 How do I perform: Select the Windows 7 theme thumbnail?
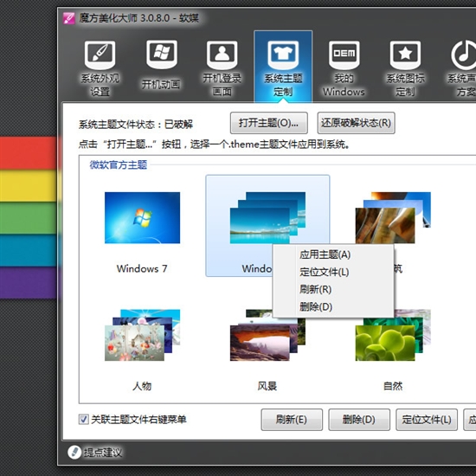pos(143,217)
